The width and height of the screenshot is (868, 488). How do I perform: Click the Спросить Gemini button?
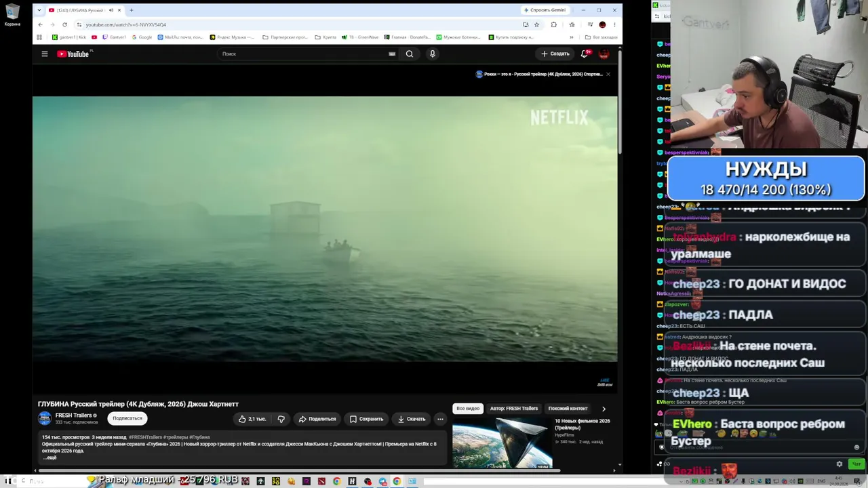click(x=545, y=10)
